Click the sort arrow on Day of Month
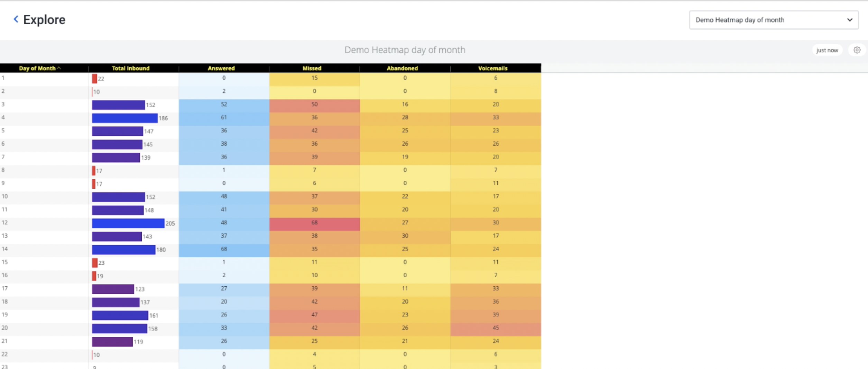This screenshot has width=868, height=369. click(58, 68)
